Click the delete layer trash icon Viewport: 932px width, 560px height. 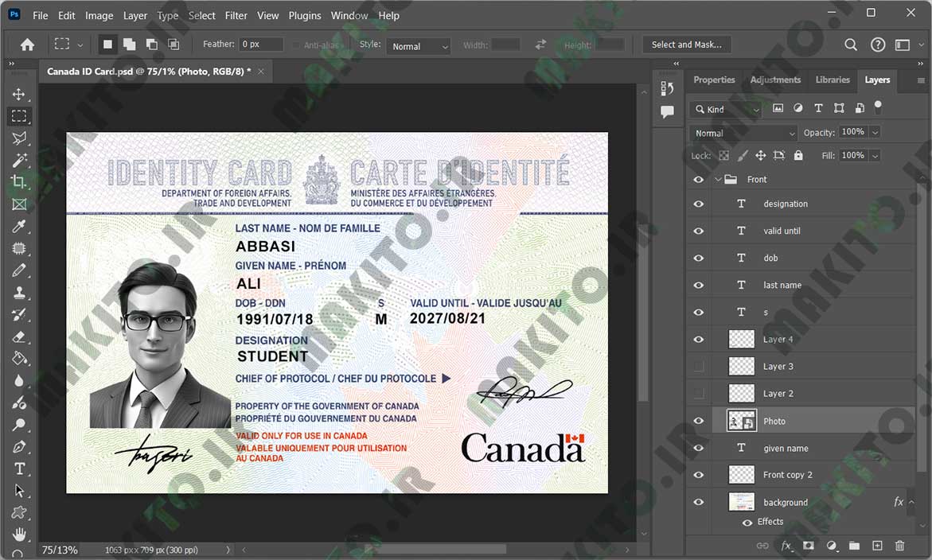[900, 545]
